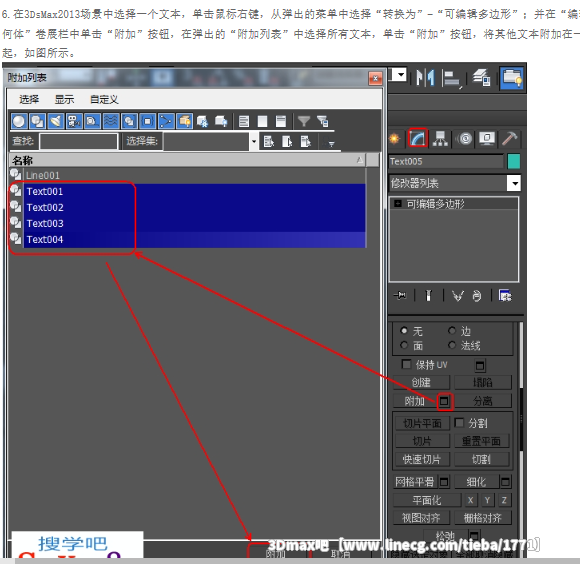580x564 pixels.
Task: Toggle the display lights filter icon
Action: tap(56, 121)
